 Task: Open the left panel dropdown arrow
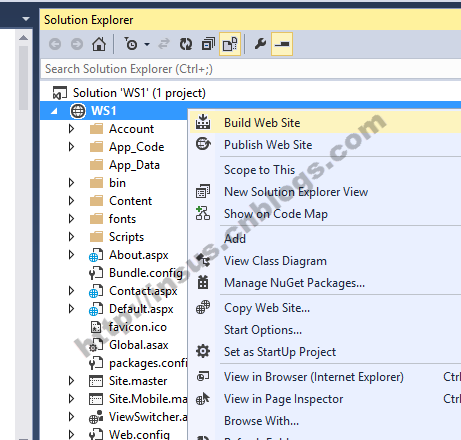(26, 19)
